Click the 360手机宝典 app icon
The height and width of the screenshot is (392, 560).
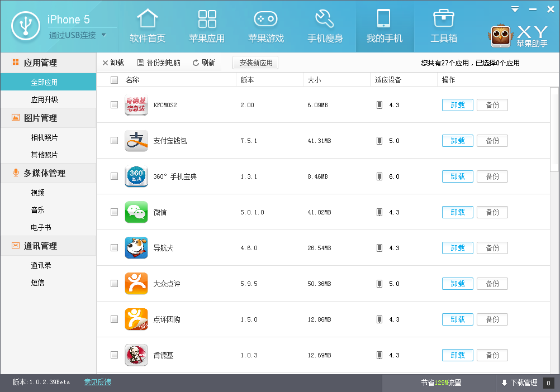(136, 176)
